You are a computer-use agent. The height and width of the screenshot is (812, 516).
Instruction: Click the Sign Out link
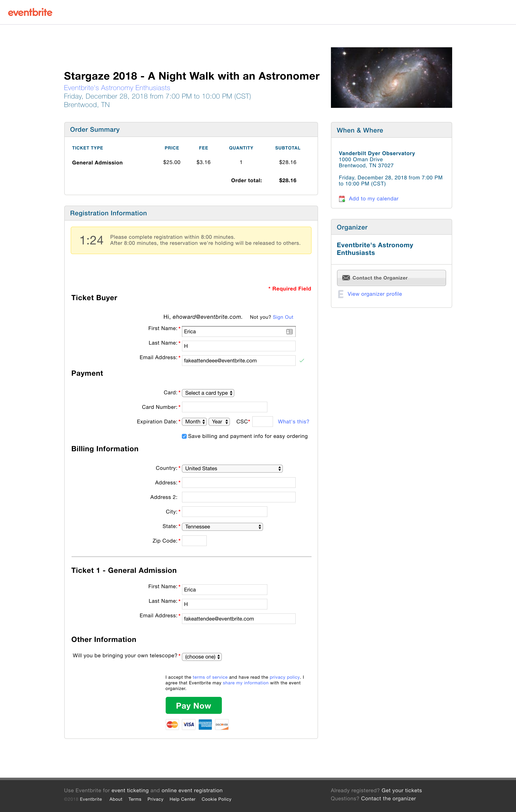click(283, 317)
